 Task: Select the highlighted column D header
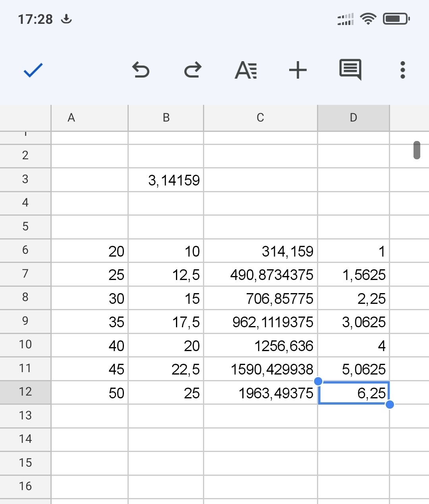point(353,118)
